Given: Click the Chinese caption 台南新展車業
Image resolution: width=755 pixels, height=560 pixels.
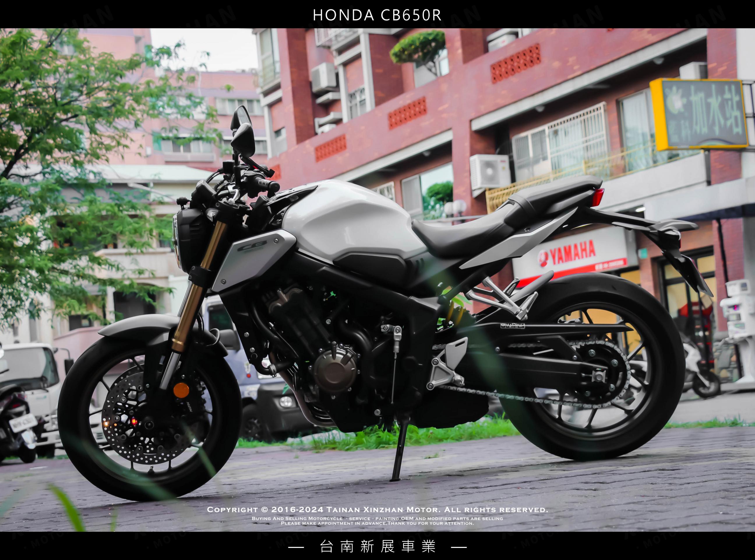Looking at the screenshot, I should [377, 546].
